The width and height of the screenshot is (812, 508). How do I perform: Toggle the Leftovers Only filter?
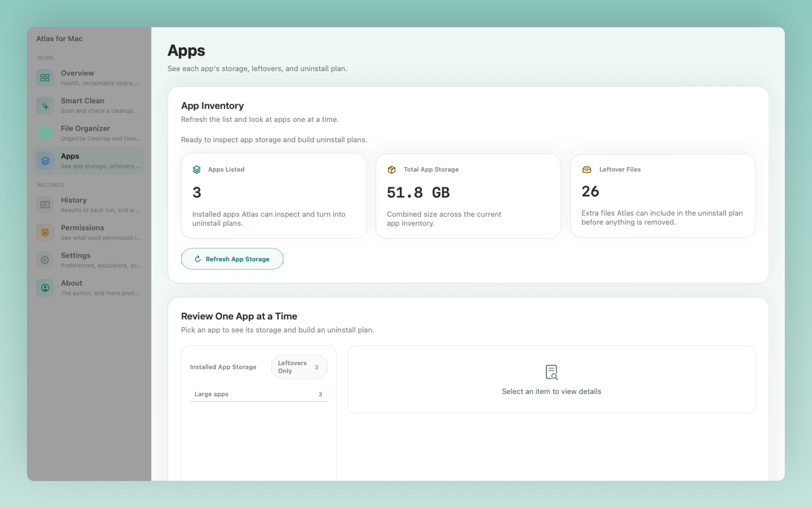pyautogui.click(x=299, y=367)
